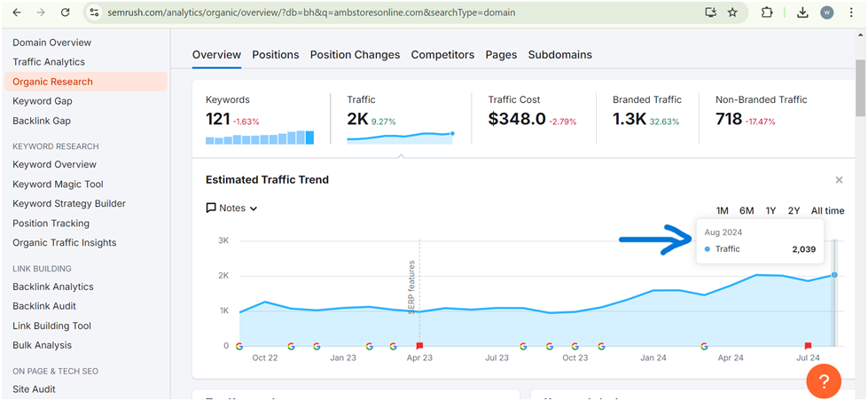Open Keyword Strategy Builder
Screen dimensions: 868x401
(69, 203)
